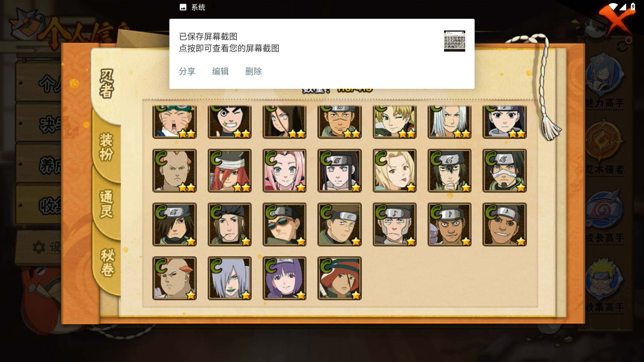Switch to the 通灵 tab
Screen dimensions: 644x362
tap(107, 204)
